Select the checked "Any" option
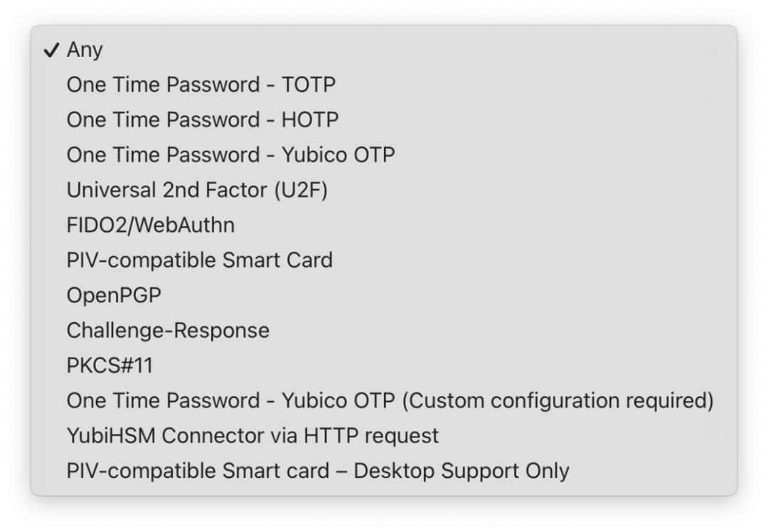Viewport: 768px width, 532px height. 85,50
